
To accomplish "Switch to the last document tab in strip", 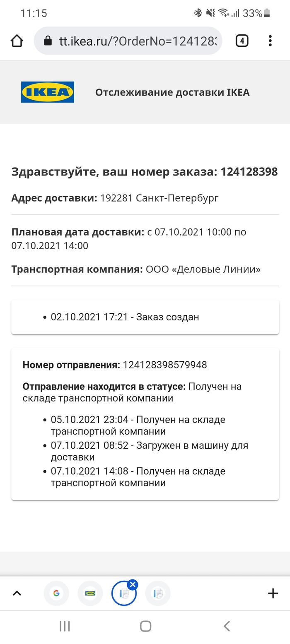I will click(x=158, y=594).
